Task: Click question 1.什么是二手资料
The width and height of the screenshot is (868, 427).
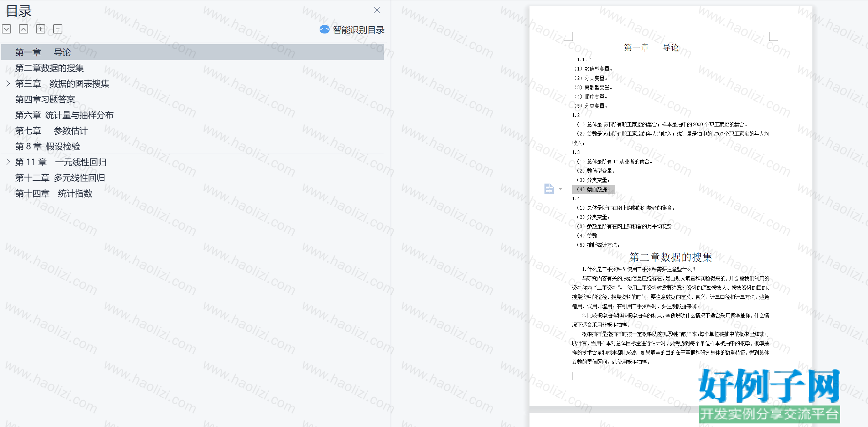Action: click(639, 269)
